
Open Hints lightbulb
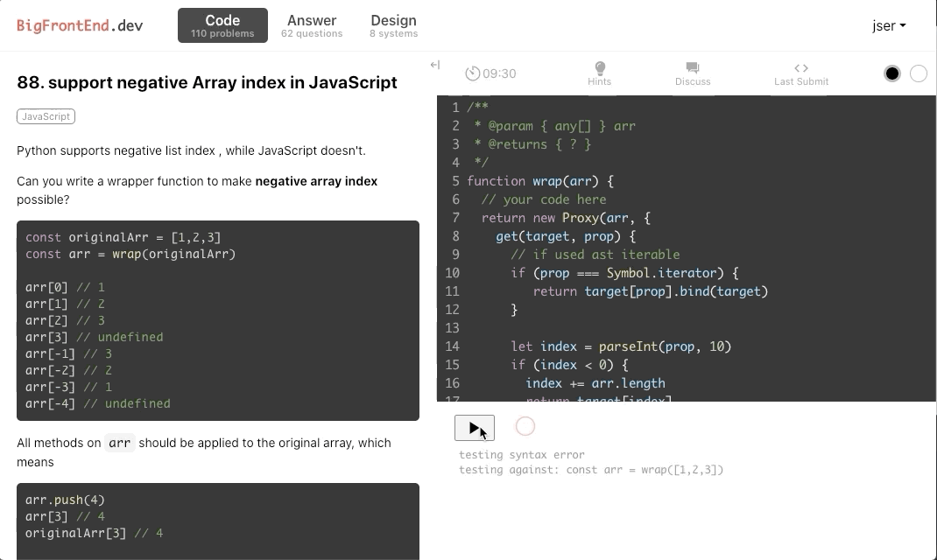coord(599,73)
